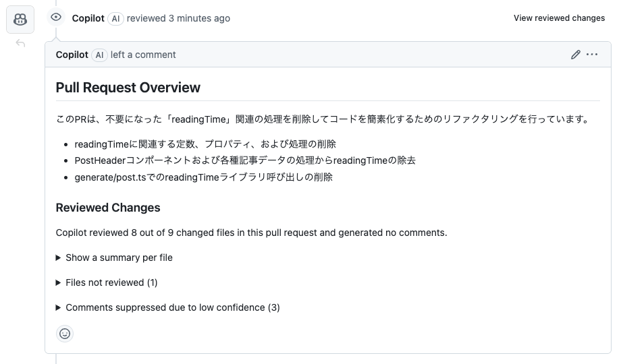The width and height of the screenshot is (621, 364).
Task: Click the '3 minutes ago' timestamp
Action: [x=199, y=18]
